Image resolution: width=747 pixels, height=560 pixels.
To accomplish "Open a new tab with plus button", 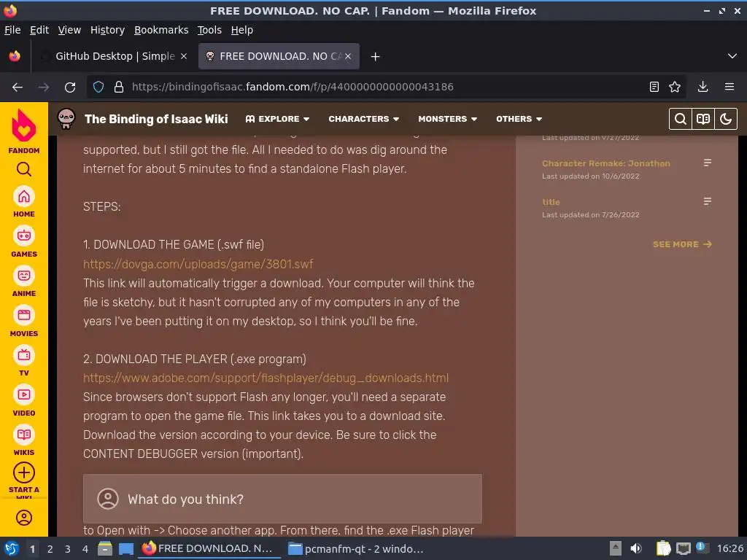I will (376, 57).
